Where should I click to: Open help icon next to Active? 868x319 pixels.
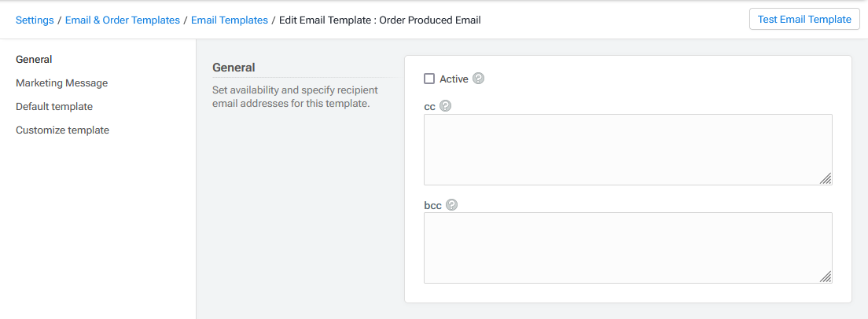pyautogui.click(x=479, y=79)
